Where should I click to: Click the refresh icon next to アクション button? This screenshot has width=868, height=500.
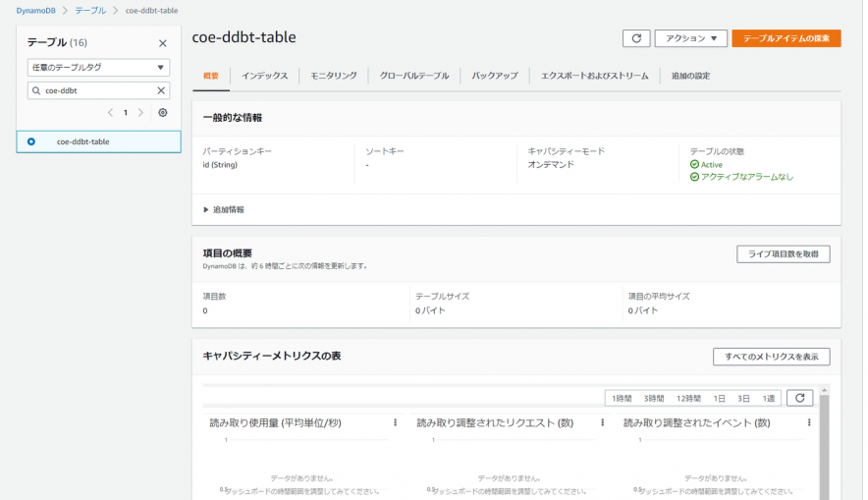(636, 38)
